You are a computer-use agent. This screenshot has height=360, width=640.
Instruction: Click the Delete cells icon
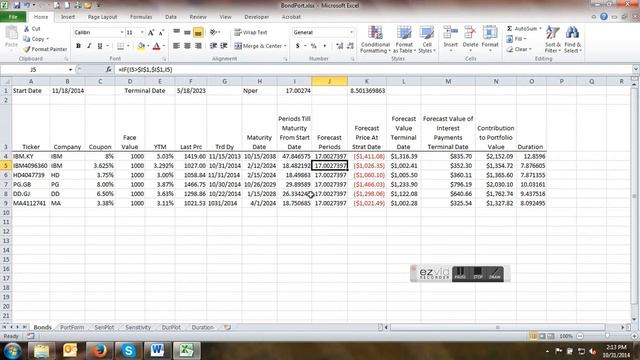pyautogui.click(x=470, y=33)
